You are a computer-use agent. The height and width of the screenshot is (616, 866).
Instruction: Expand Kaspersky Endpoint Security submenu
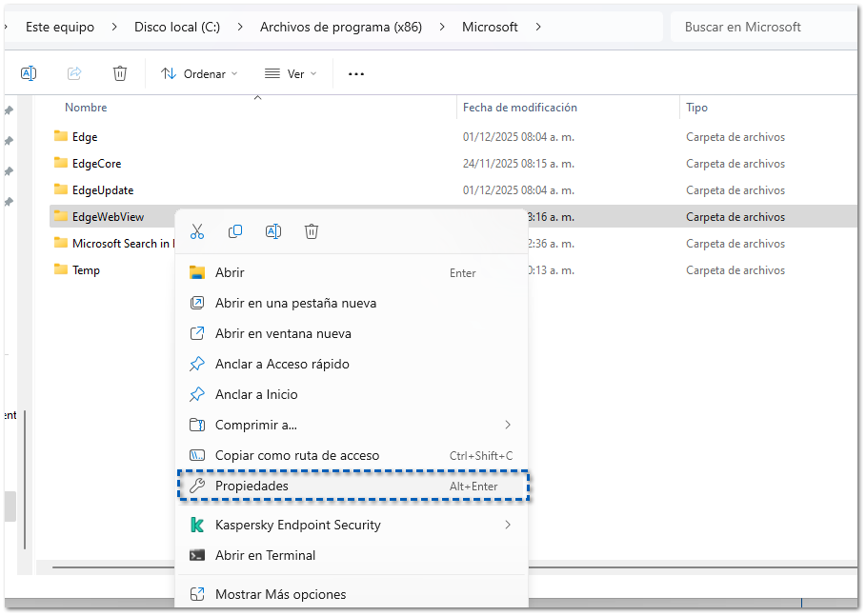click(x=352, y=525)
